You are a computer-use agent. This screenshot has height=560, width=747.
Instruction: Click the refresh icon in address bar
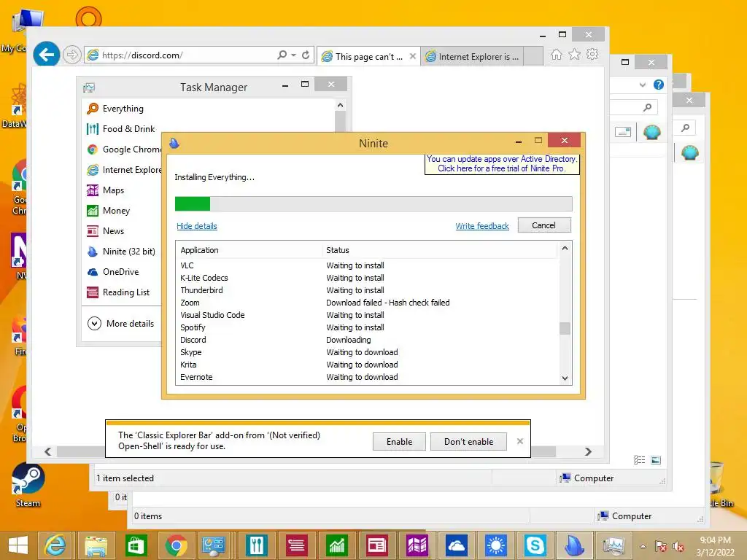pyautogui.click(x=306, y=55)
